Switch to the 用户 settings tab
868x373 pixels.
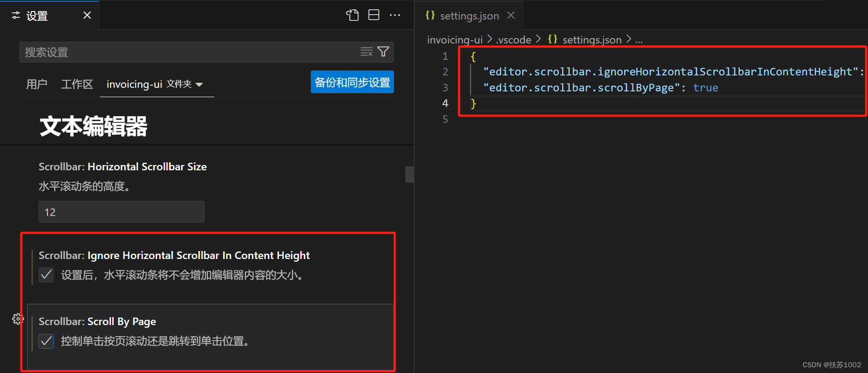point(37,84)
